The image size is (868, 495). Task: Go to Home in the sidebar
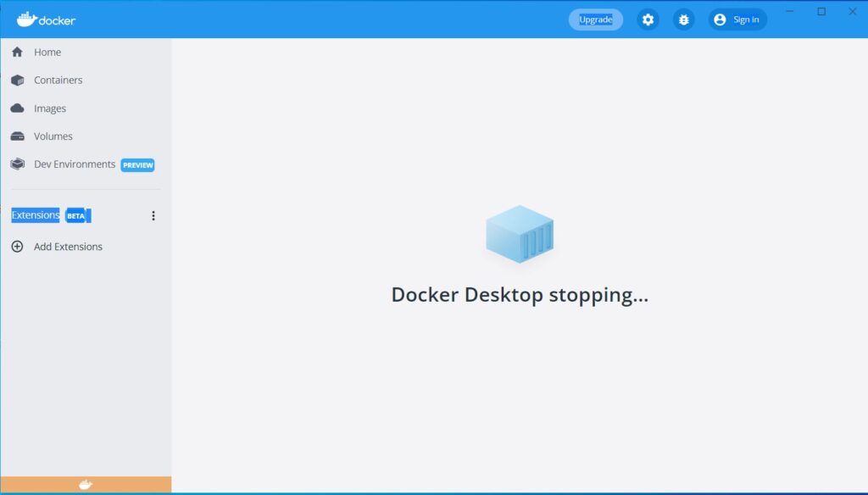47,52
